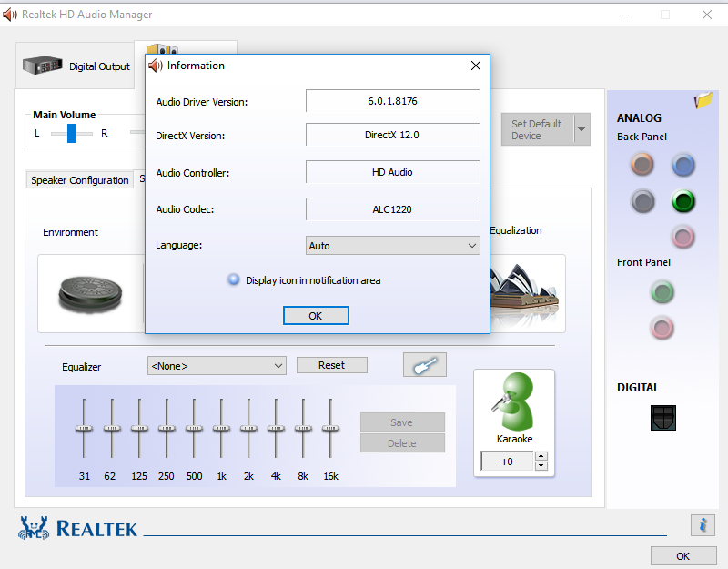728x569 pixels.
Task: Open the folder connector settings icon
Action: point(703,100)
